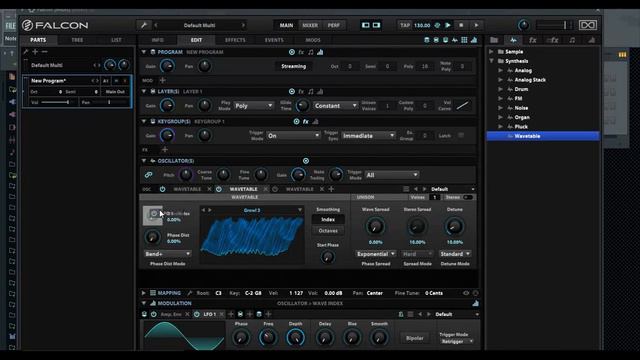Switch to the PERF view
The height and width of the screenshot is (360, 640).
point(333,25)
